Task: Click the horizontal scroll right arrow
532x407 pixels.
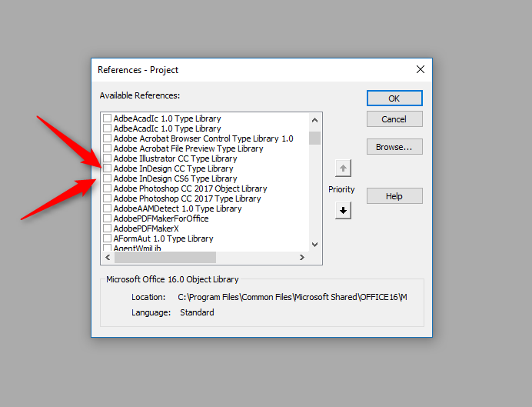Action: [302, 257]
